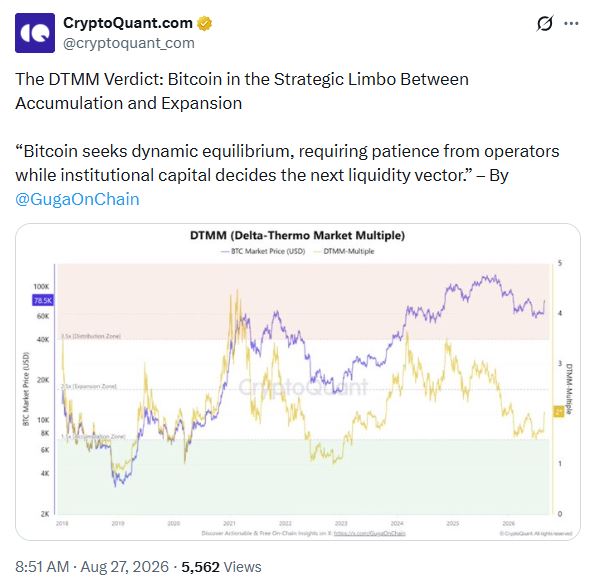Open the DTMM chart image

tap(298, 382)
